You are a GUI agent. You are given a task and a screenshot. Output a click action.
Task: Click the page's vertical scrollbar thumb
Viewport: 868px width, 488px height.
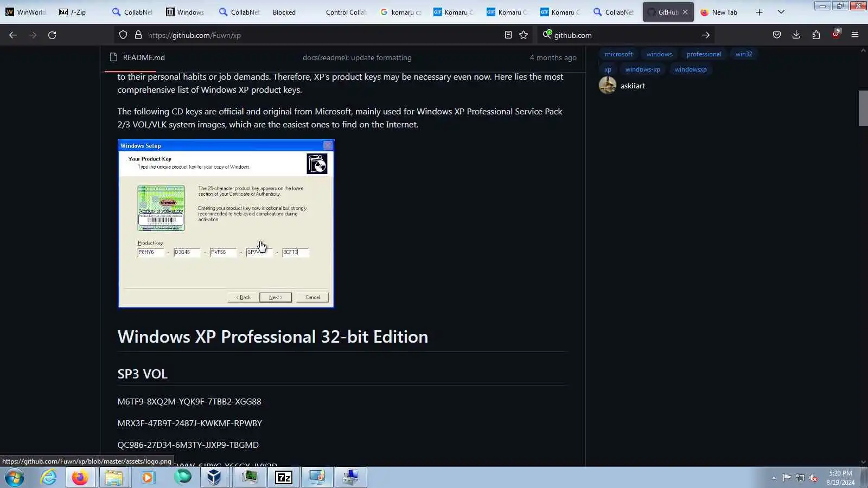[x=863, y=108]
